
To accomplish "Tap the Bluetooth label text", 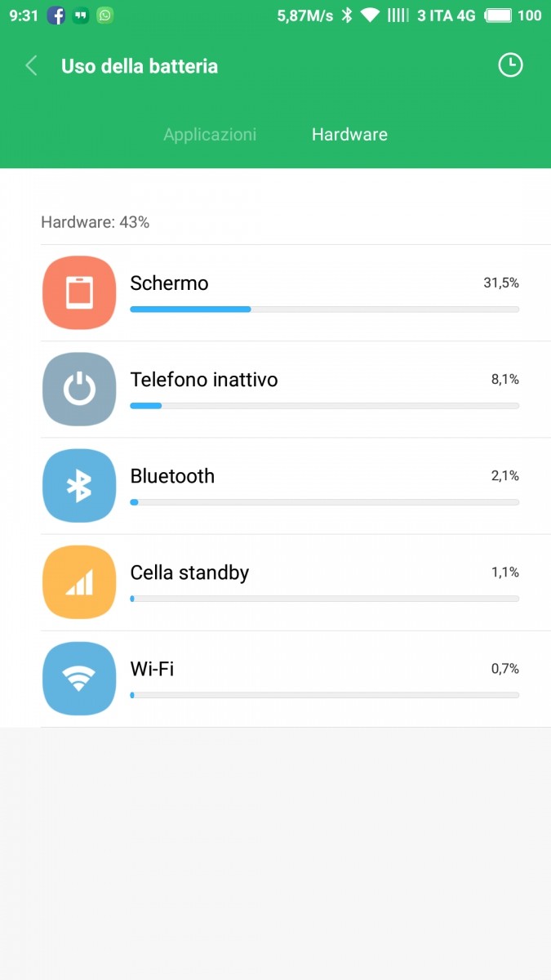I will point(172,476).
